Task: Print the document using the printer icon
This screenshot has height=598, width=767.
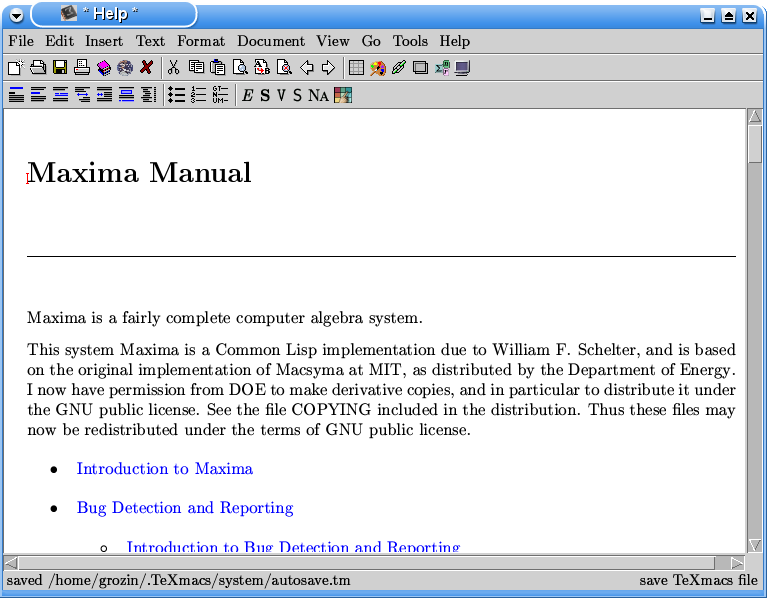Action: point(82,67)
